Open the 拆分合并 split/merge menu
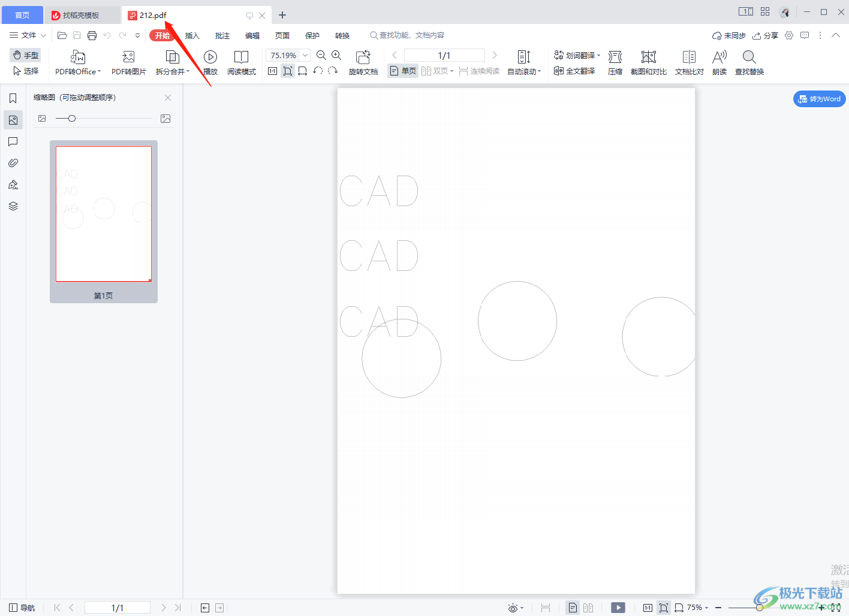 pos(173,62)
